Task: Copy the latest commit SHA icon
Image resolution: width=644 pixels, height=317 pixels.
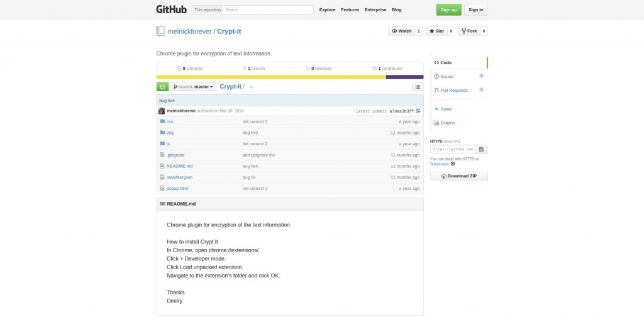Action: (x=418, y=111)
